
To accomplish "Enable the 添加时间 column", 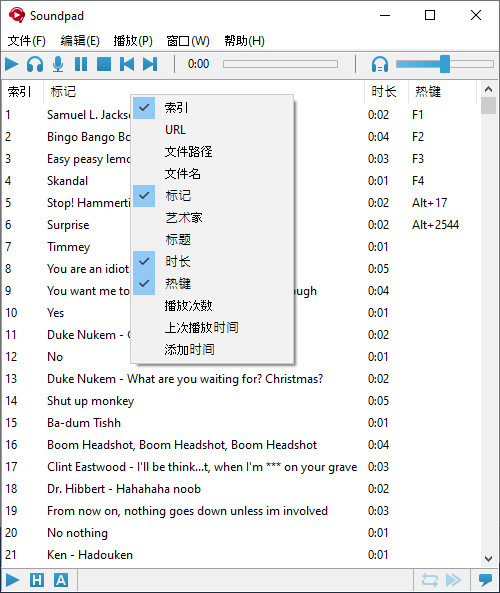I will tap(212, 349).
